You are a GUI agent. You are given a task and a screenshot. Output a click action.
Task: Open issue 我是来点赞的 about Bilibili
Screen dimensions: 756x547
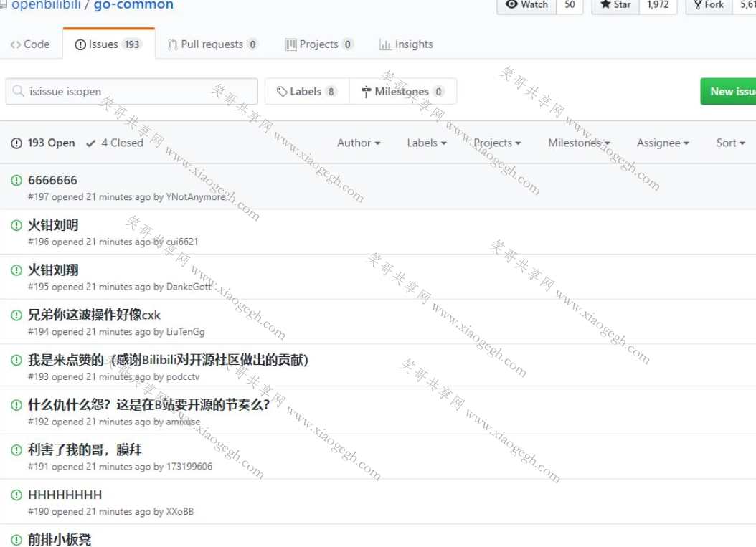click(x=168, y=360)
